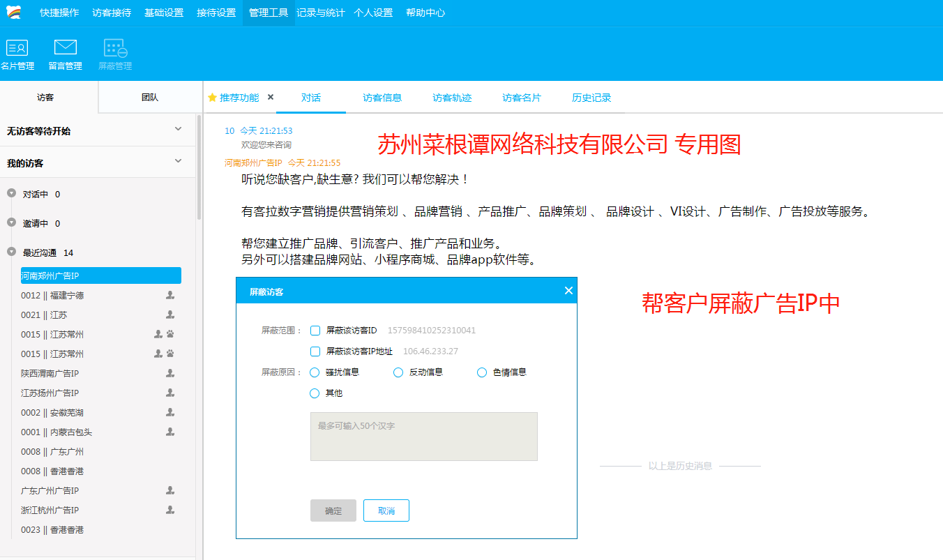The image size is (943, 560).
Task: Switch to 历史记录 tab
Action: [591, 98]
